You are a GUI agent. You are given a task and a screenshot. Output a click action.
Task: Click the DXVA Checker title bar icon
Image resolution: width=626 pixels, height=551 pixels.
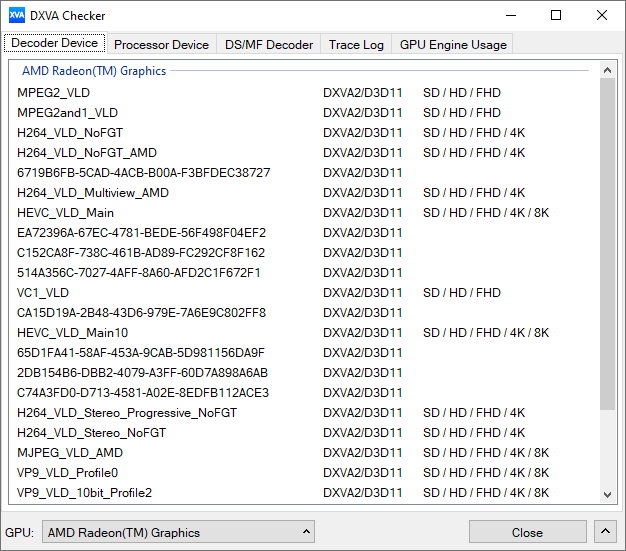click(x=17, y=16)
